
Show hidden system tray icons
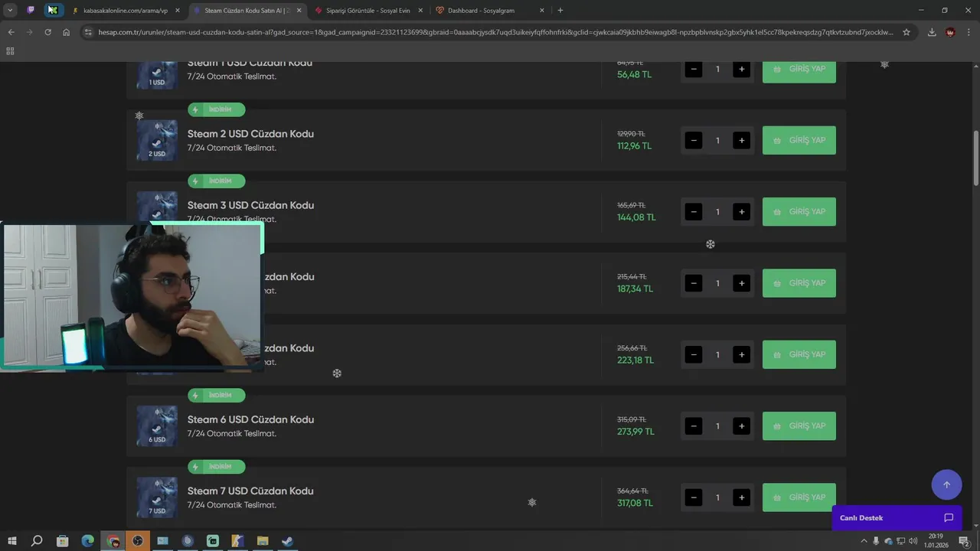(864, 541)
